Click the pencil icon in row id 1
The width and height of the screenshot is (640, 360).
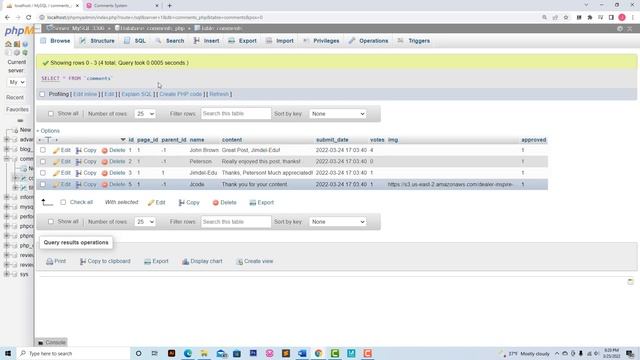56,151
